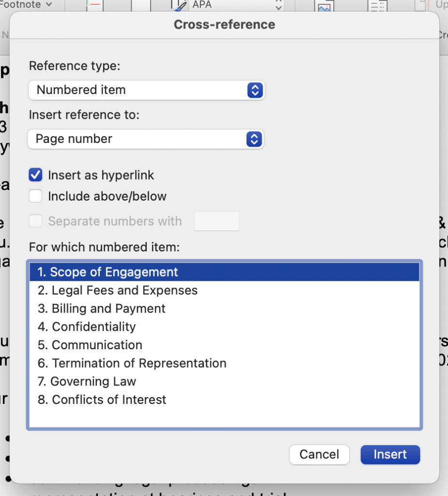
Task: Click the Separate numbers text field
Action: pos(216,221)
